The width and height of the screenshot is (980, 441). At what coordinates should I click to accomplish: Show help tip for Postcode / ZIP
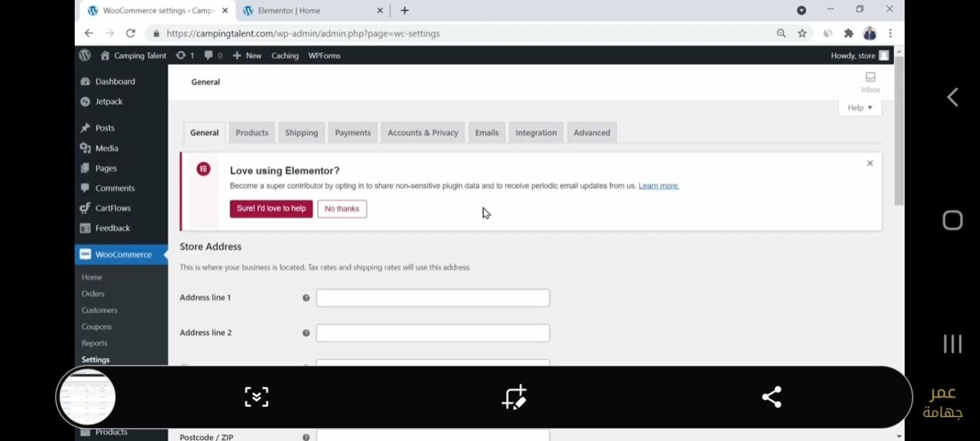click(x=306, y=437)
